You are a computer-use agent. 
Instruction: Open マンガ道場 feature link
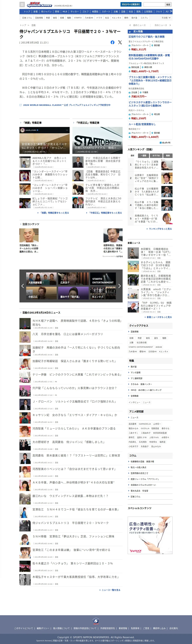[x=135, y=372]
